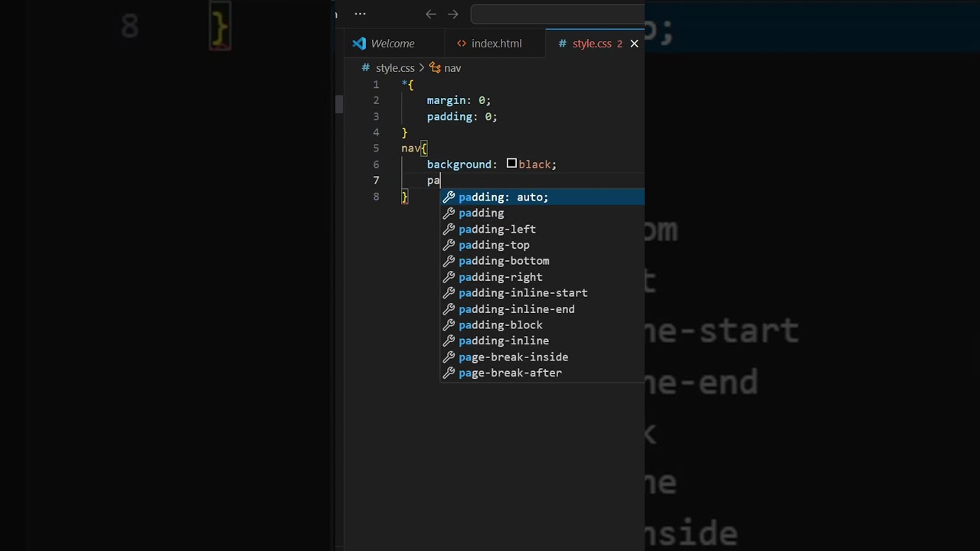
Task: Click the command center search box
Action: tap(557, 14)
